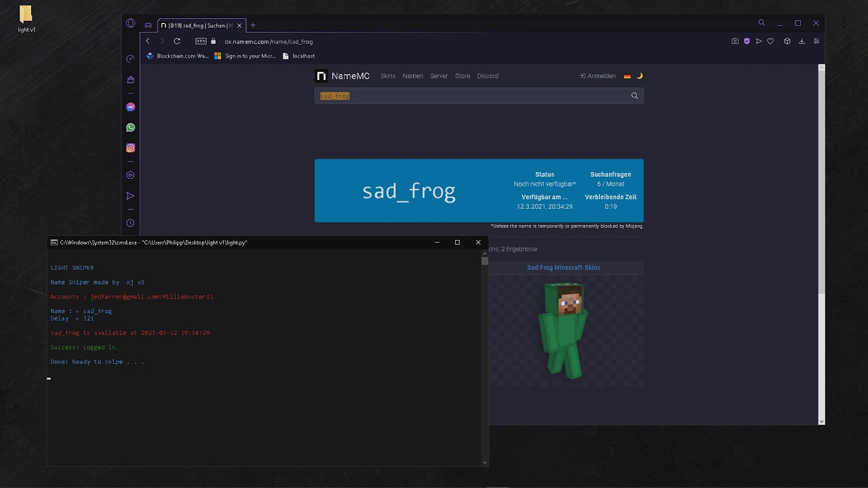Select the frog costume skin thumbnail

coord(566,331)
